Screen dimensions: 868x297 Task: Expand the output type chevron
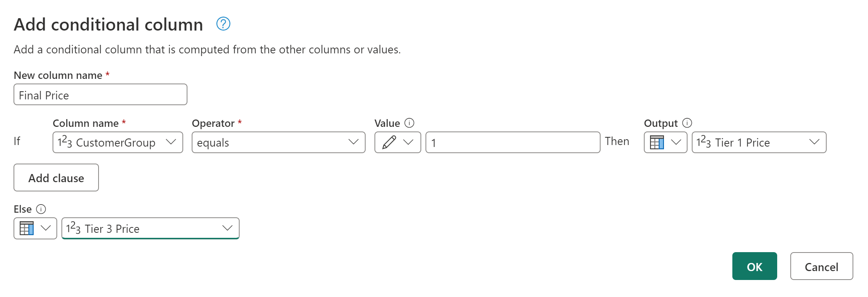[x=676, y=142]
